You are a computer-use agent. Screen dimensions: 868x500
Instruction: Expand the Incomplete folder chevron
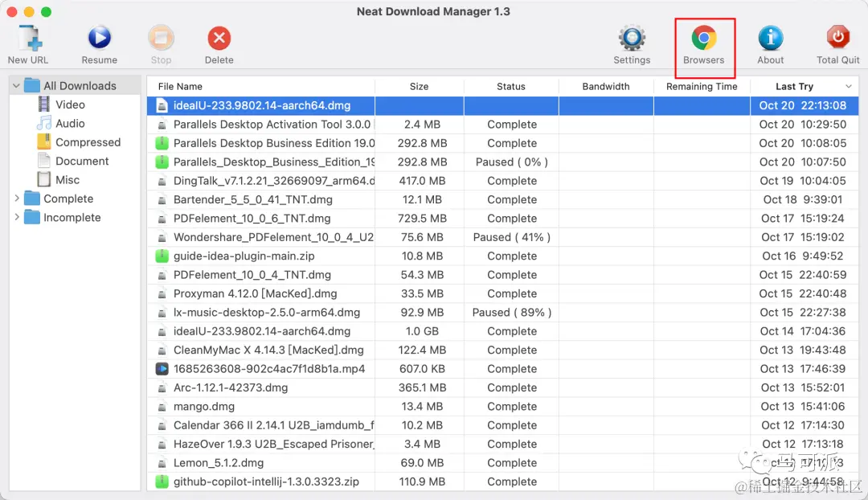(17, 217)
